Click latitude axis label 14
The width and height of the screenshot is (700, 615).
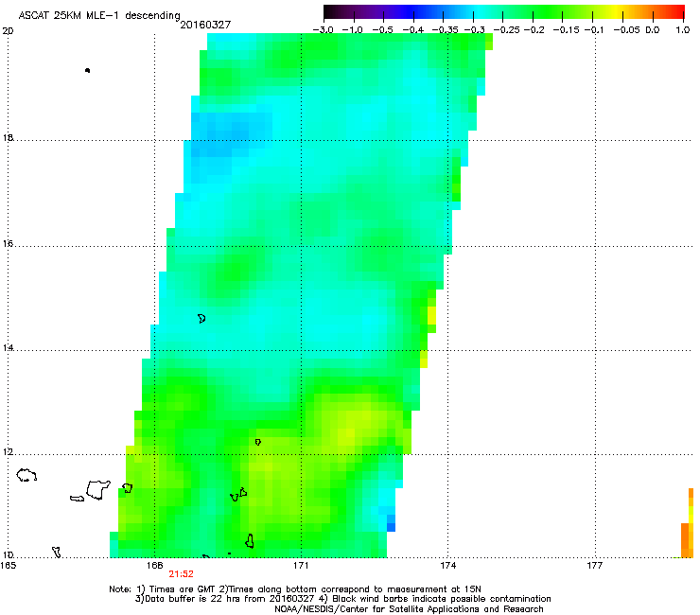point(8,348)
